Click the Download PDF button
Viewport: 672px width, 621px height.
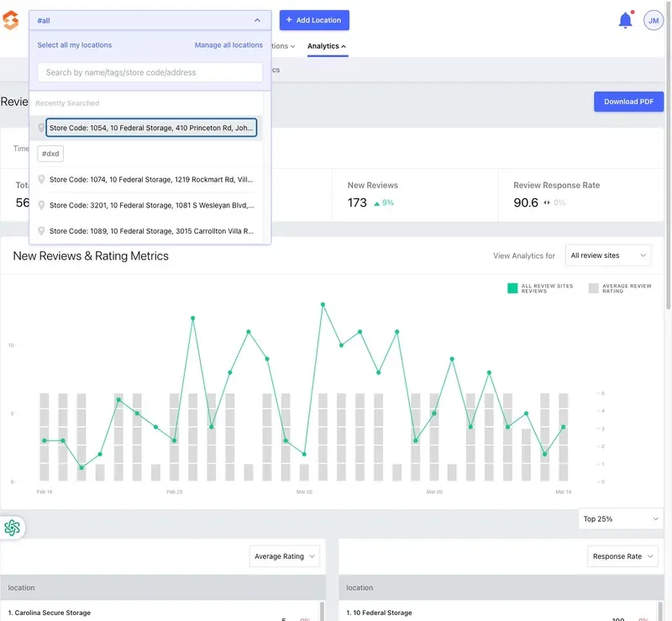tap(628, 102)
